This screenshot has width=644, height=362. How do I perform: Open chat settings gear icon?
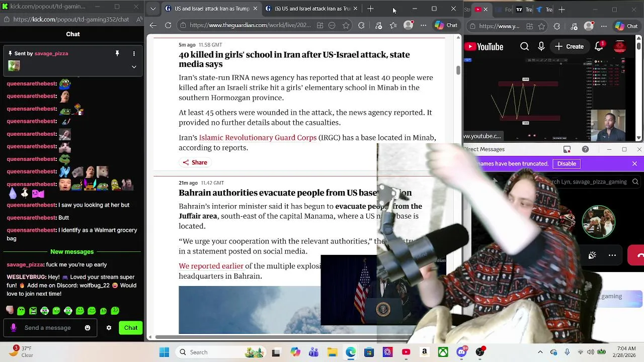pos(109,328)
